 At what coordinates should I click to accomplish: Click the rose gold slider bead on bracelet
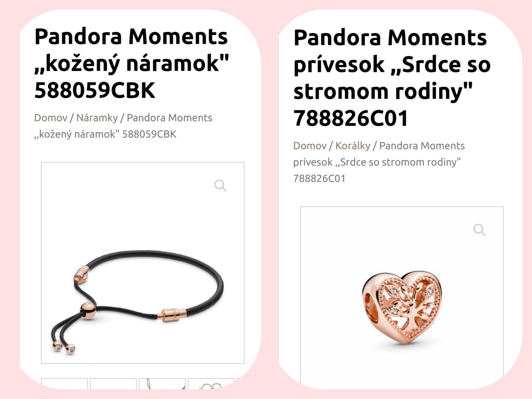[88, 311]
